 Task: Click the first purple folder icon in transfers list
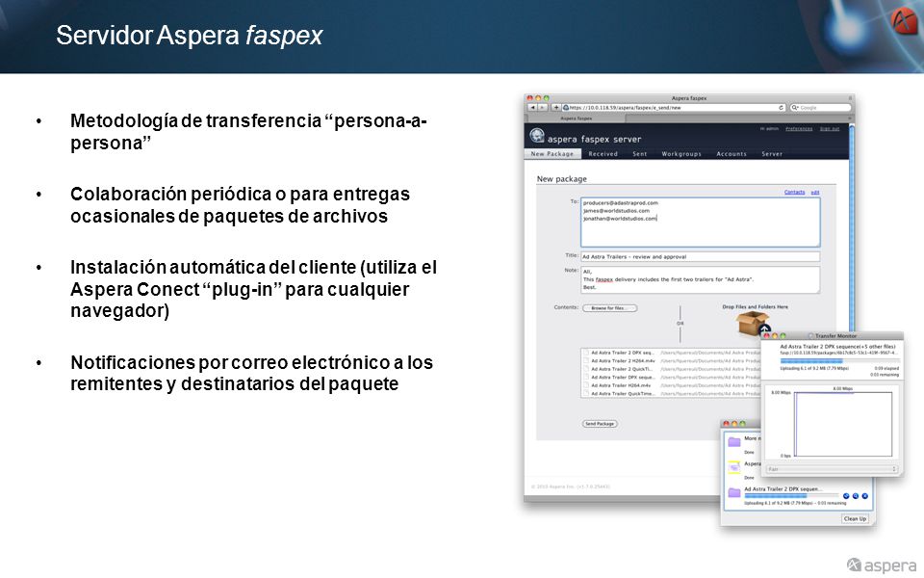[733, 441]
